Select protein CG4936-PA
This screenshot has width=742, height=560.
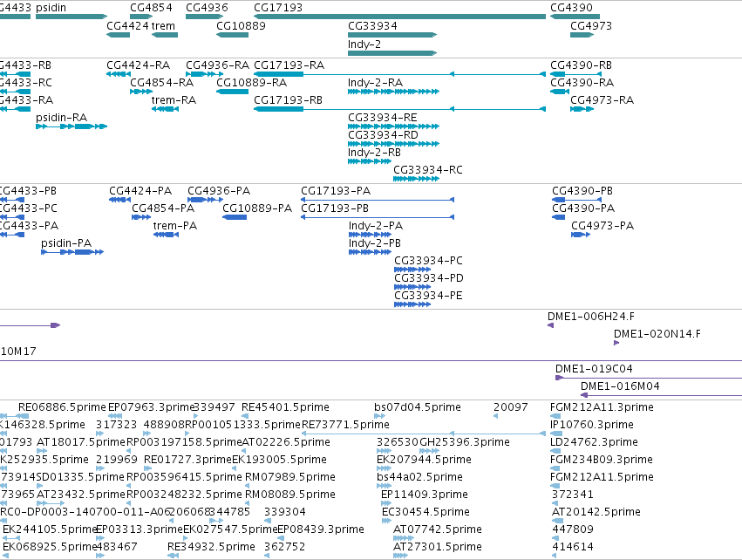[219, 191]
